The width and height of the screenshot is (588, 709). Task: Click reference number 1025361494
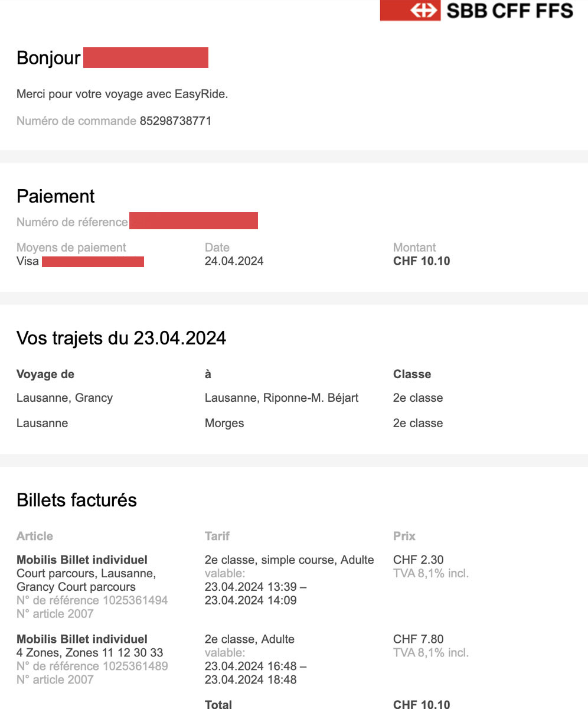tap(135, 600)
